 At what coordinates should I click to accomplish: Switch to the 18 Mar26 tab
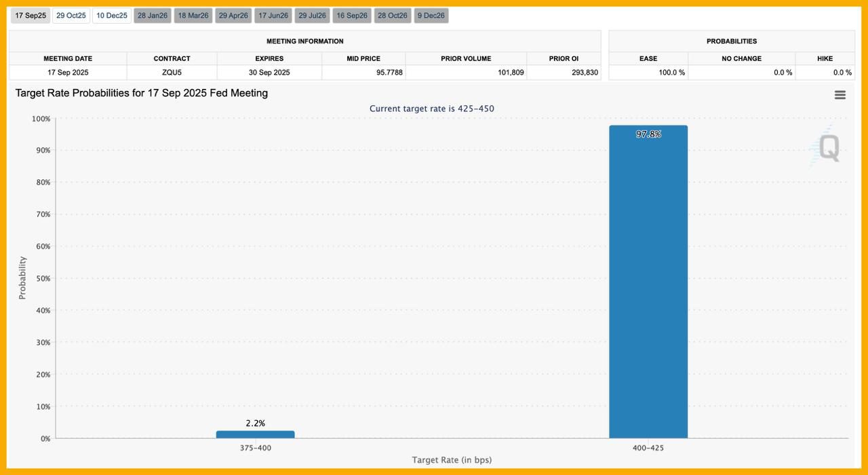click(193, 16)
